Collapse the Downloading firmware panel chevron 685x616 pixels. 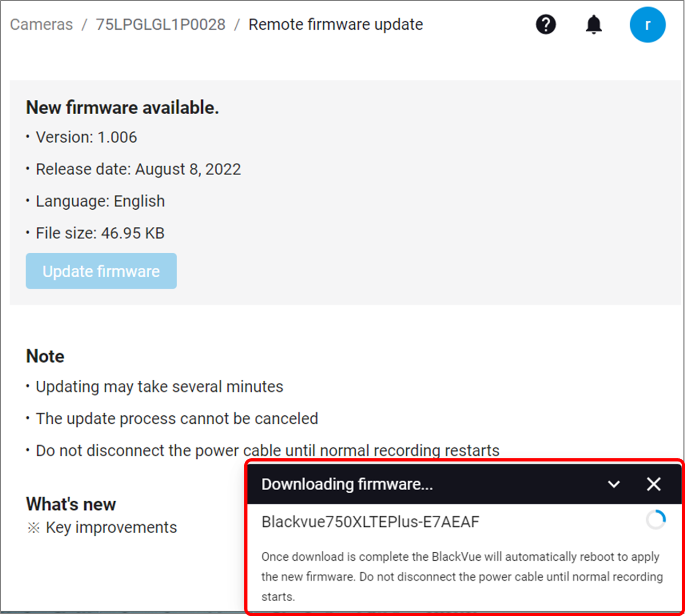614,484
